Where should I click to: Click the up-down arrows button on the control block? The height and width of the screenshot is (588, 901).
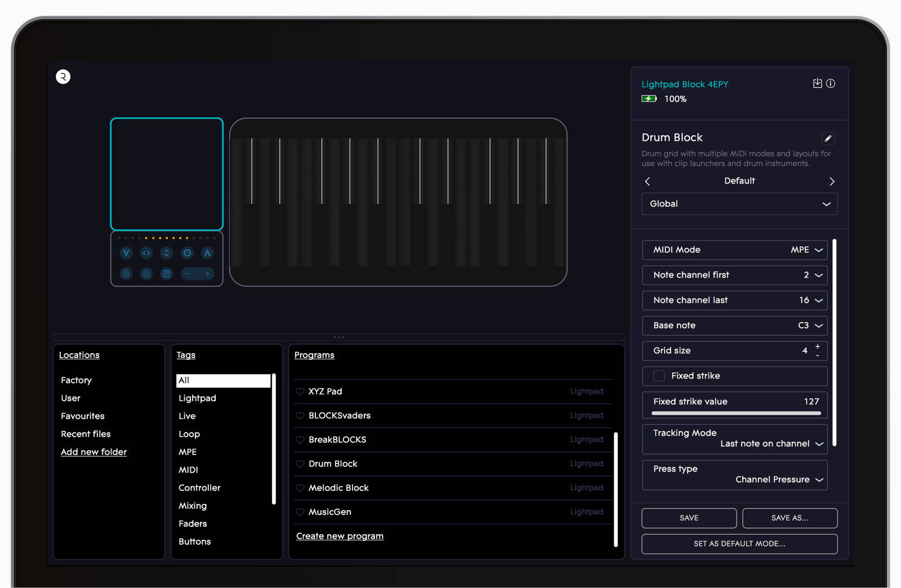[x=167, y=253]
